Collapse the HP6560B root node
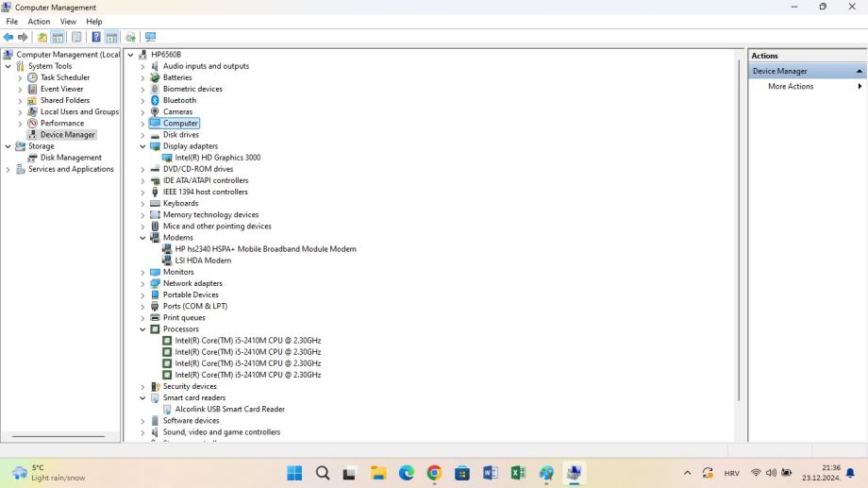The height and width of the screenshot is (488, 868). 130,55
